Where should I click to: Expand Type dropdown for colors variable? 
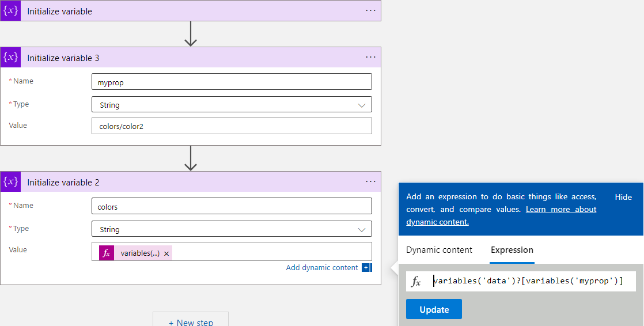(x=361, y=230)
